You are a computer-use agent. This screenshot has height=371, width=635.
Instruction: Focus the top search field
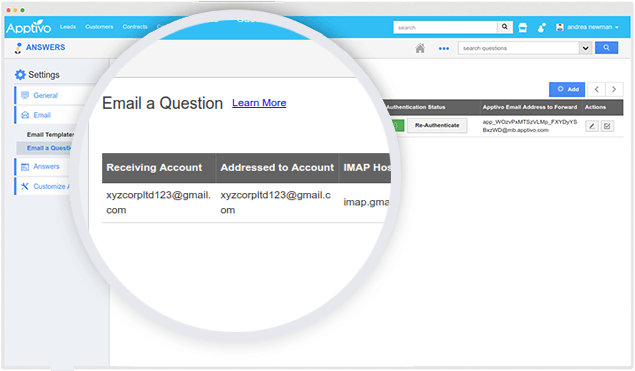(x=445, y=27)
